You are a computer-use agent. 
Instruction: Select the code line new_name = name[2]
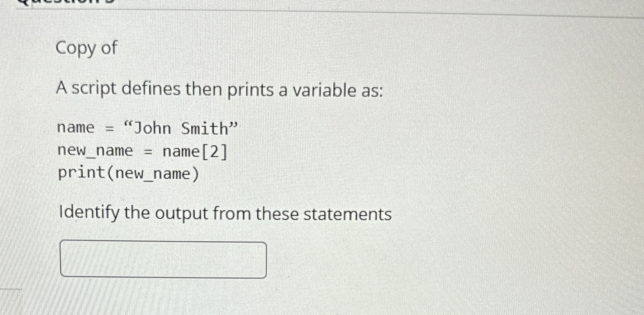point(143,151)
